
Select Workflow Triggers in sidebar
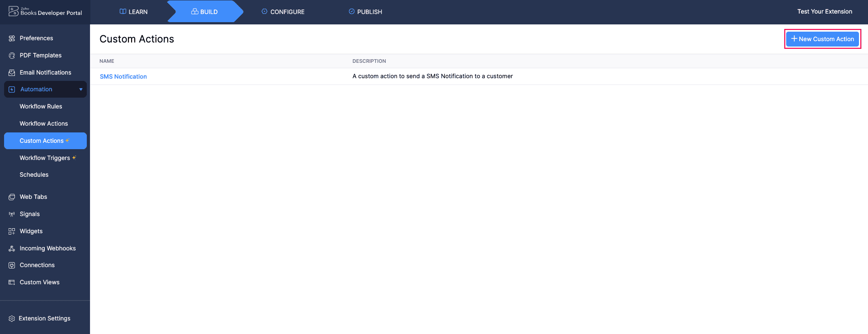45,158
